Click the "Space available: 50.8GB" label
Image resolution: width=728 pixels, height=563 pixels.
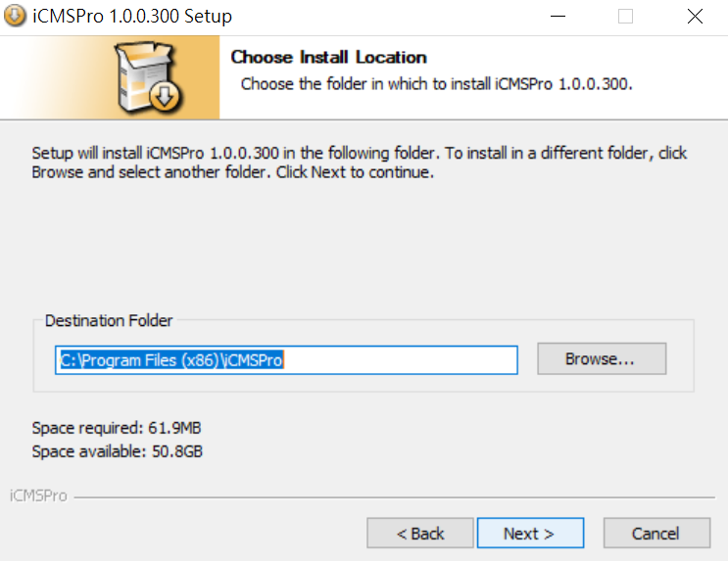[x=117, y=451]
